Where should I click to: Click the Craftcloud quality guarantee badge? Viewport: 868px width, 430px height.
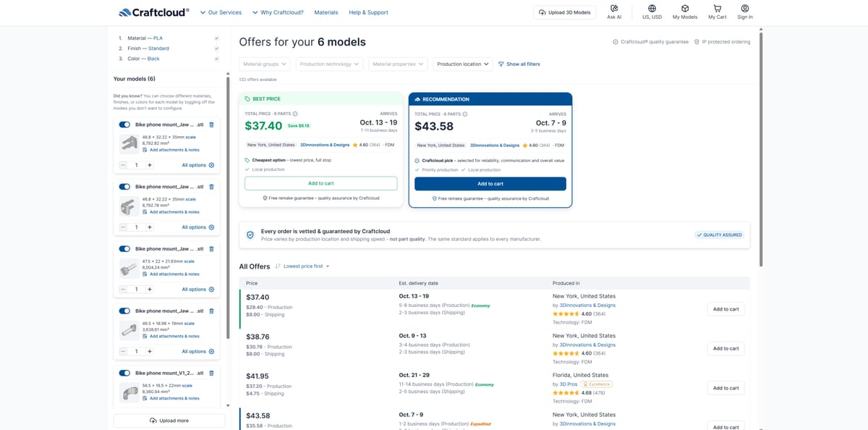point(650,42)
